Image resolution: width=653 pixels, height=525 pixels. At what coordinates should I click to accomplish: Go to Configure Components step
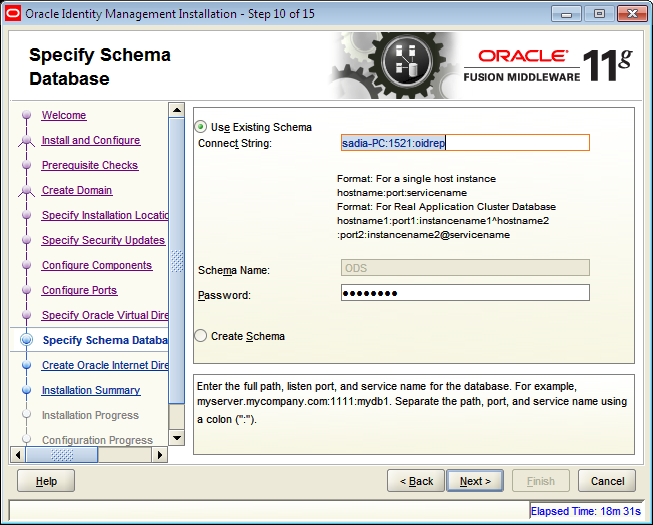(97, 265)
